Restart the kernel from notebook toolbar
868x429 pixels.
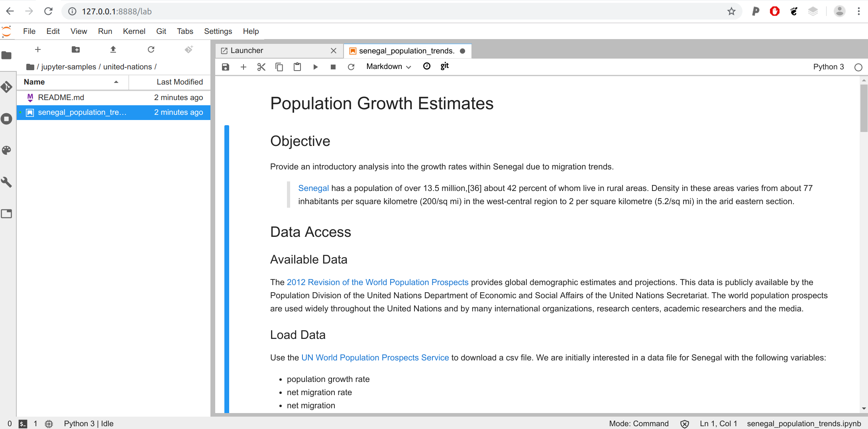[351, 67]
